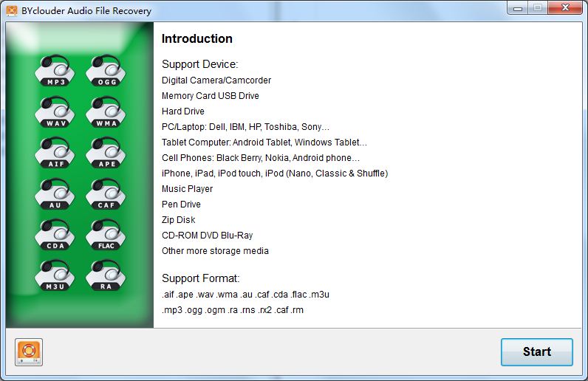588x381 pixels.
Task: Click the Introduction heading
Action: [197, 38]
